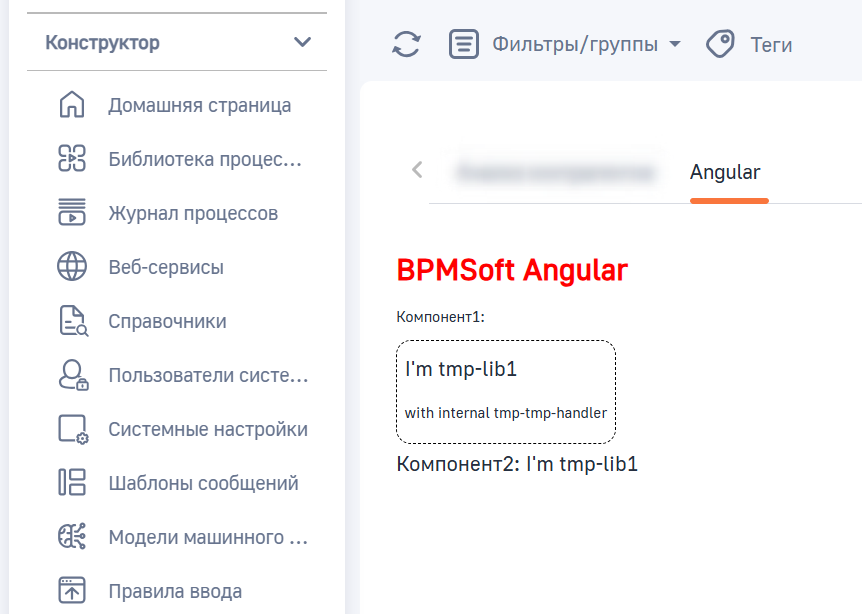Click the dashed tmp-lib1 component box
This screenshot has height=614, width=862.
point(506,391)
